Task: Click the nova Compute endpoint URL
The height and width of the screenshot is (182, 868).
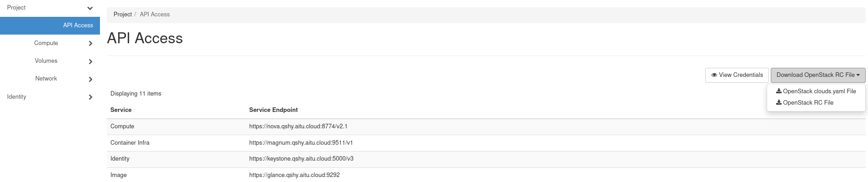Action: pos(298,126)
